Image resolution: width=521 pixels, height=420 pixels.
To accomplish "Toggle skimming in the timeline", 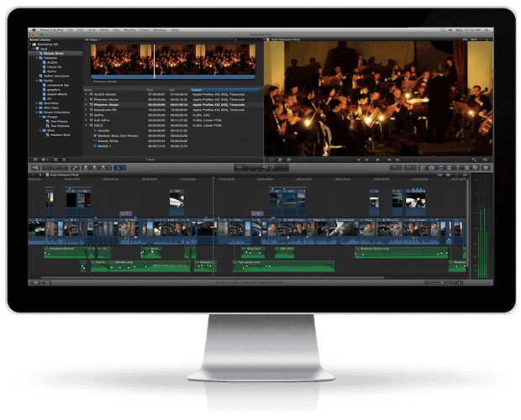I will click(439, 175).
